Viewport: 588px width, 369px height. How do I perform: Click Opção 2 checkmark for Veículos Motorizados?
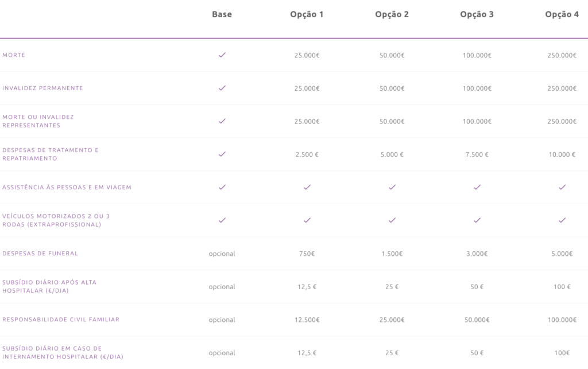coord(392,220)
